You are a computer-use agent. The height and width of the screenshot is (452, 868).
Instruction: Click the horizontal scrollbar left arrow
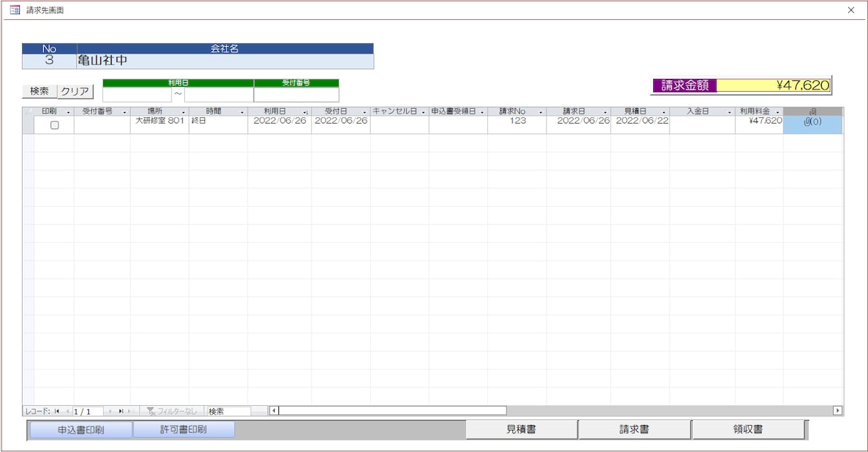tap(274, 411)
